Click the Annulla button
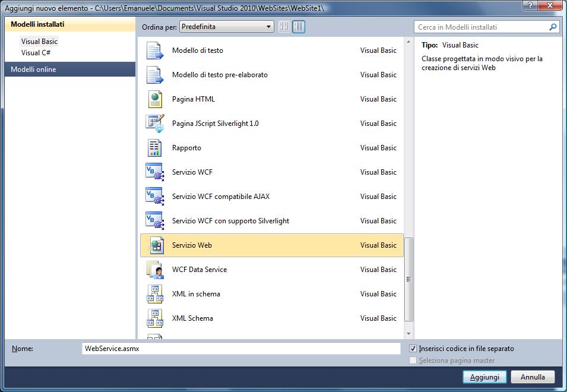This screenshot has width=567, height=392. coord(533,377)
